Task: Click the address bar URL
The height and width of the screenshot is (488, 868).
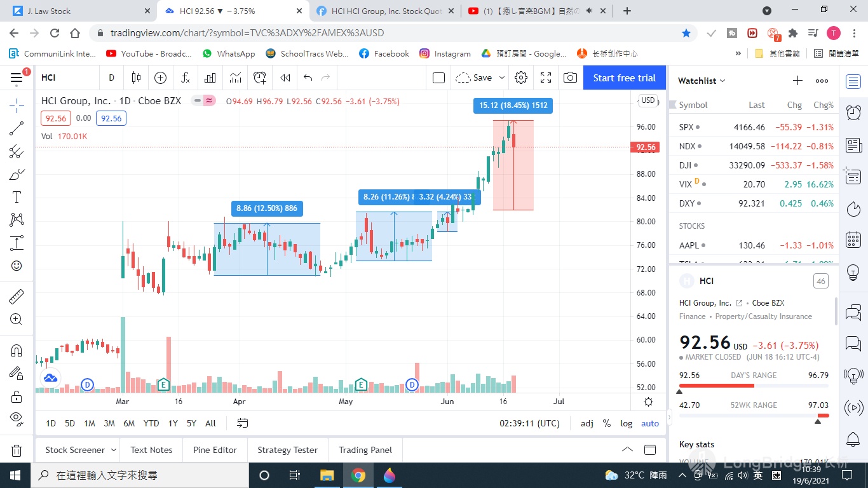Action: pos(247,33)
